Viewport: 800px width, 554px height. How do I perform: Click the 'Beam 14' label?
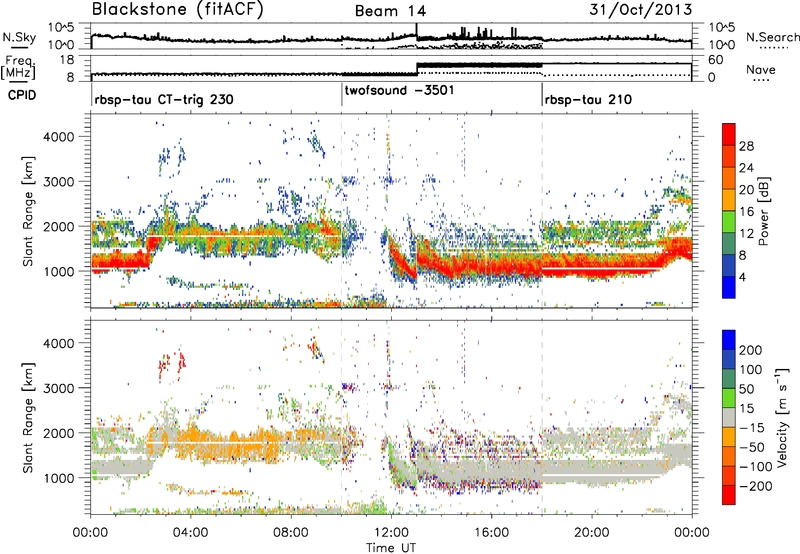[x=390, y=11]
